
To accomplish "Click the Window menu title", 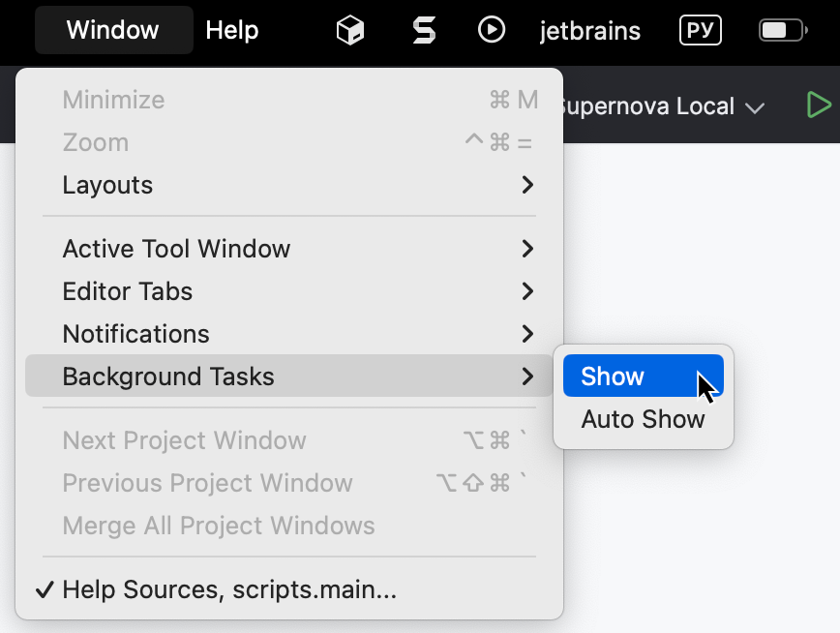I will click(x=113, y=30).
